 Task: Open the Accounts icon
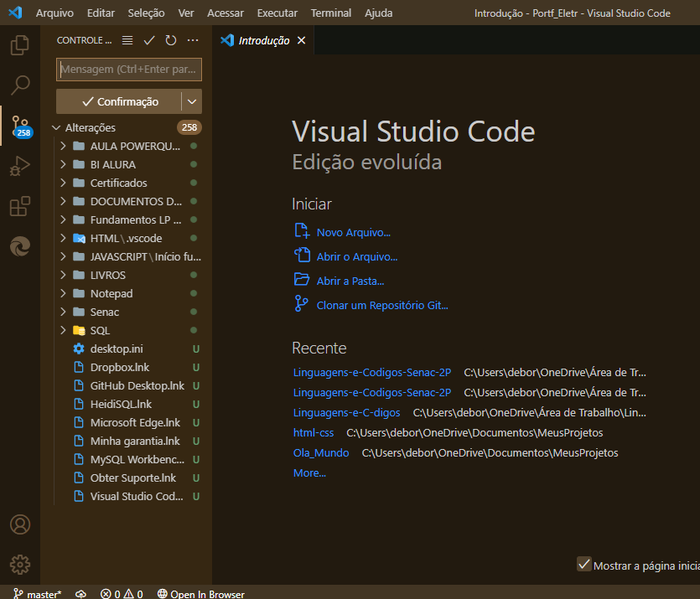tap(20, 524)
